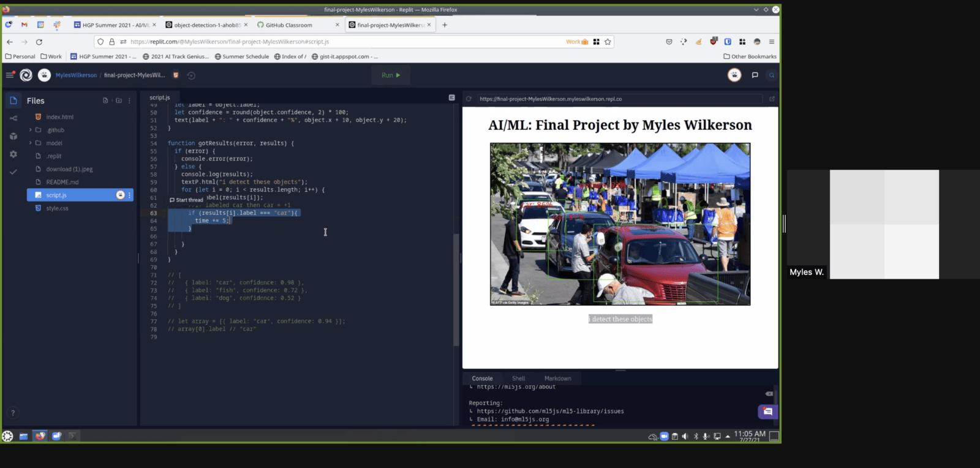Open preview in new tab icon
Screen dimensions: 980x468
tap(772, 99)
